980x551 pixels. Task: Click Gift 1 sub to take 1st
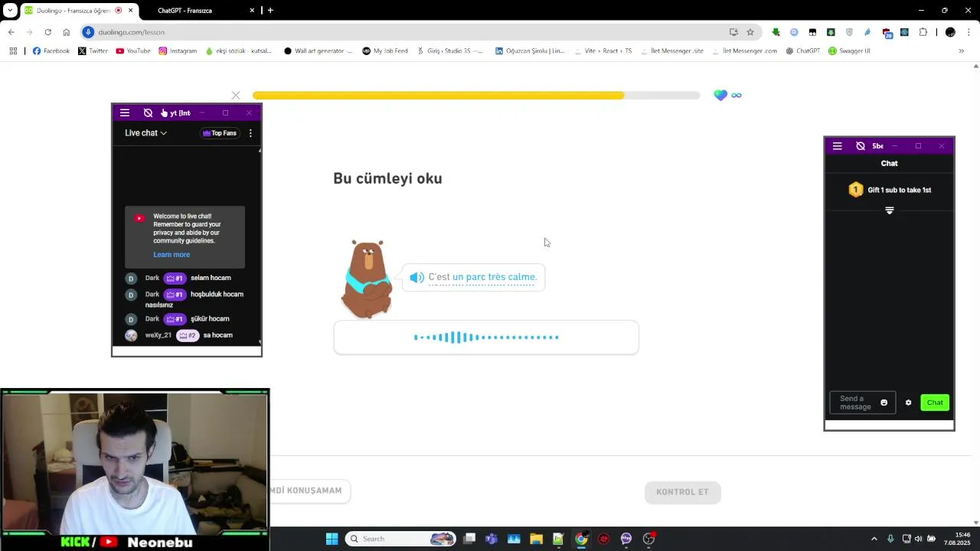click(890, 190)
